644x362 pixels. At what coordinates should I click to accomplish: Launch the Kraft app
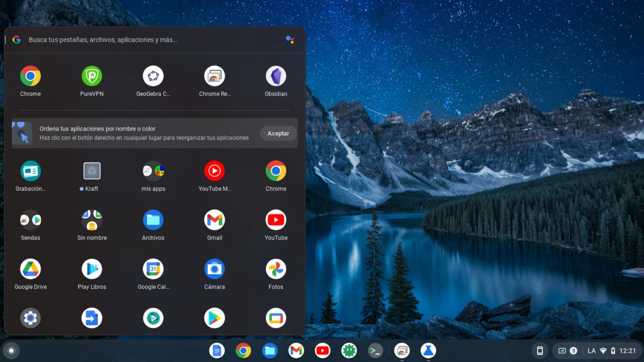pyautogui.click(x=92, y=171)
